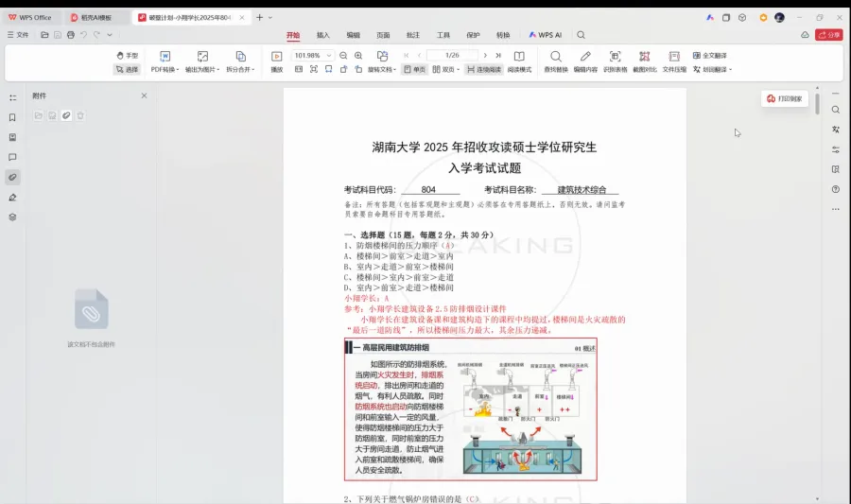Screen dimensions: 851x504
Task: Click the undo arrow icon
Action: (x=83, y=35)
